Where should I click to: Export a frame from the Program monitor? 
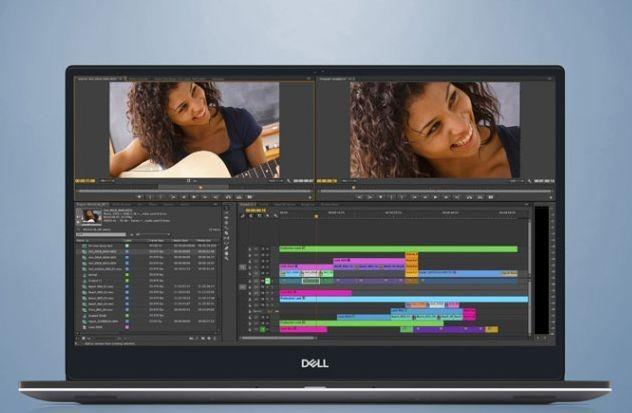pyautogui.click(x=491, y=197)
